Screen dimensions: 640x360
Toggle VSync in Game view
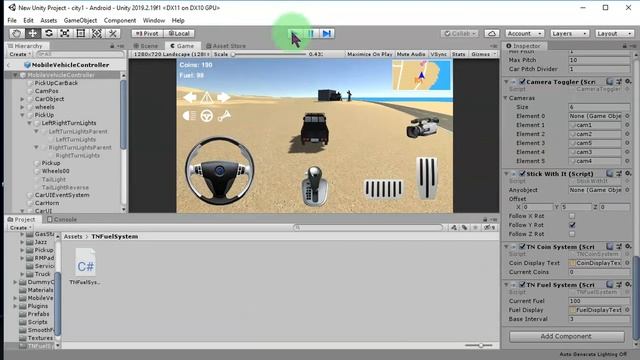[x=439, y=54]
